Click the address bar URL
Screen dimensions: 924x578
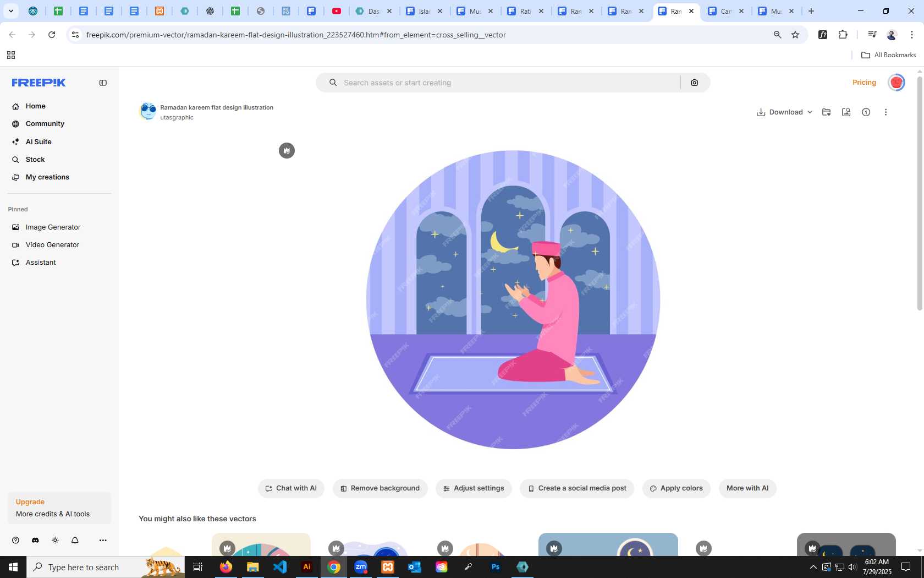[x=296, y=35]
